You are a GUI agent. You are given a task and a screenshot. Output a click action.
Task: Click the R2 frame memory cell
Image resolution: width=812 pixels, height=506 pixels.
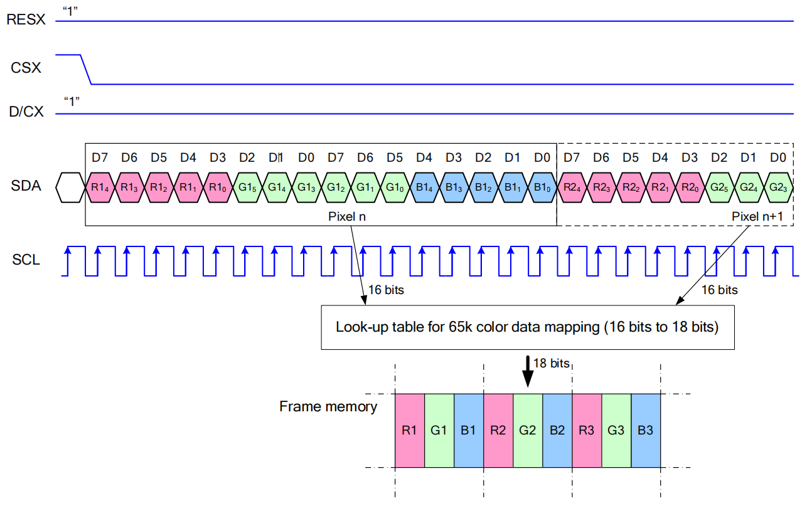click(498, 430)
